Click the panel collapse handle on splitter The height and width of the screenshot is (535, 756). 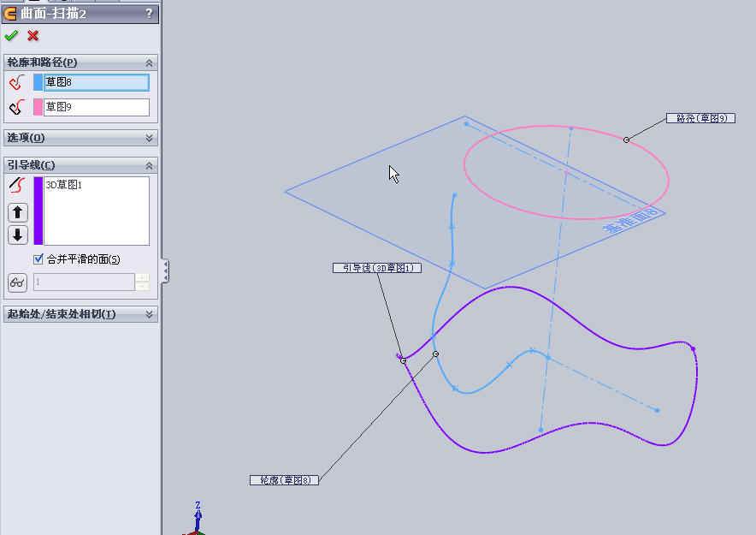click(165, 271)
